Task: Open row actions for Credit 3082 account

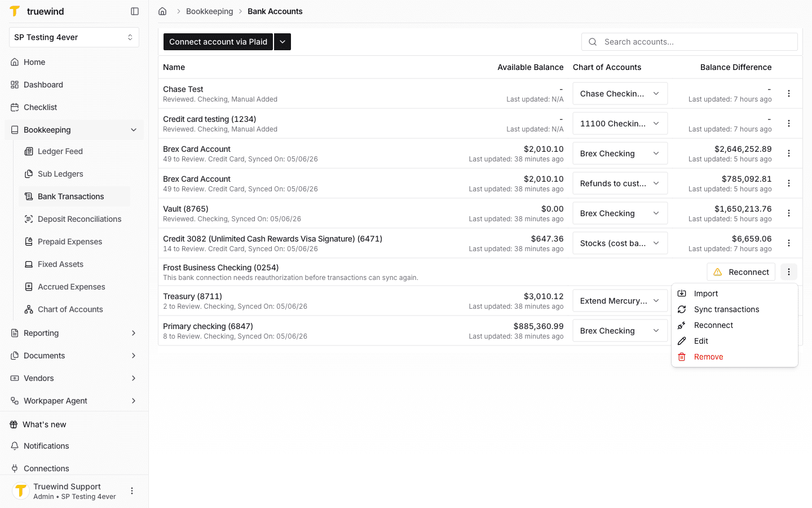Action: pyautogui.click(x=789, y=243)
